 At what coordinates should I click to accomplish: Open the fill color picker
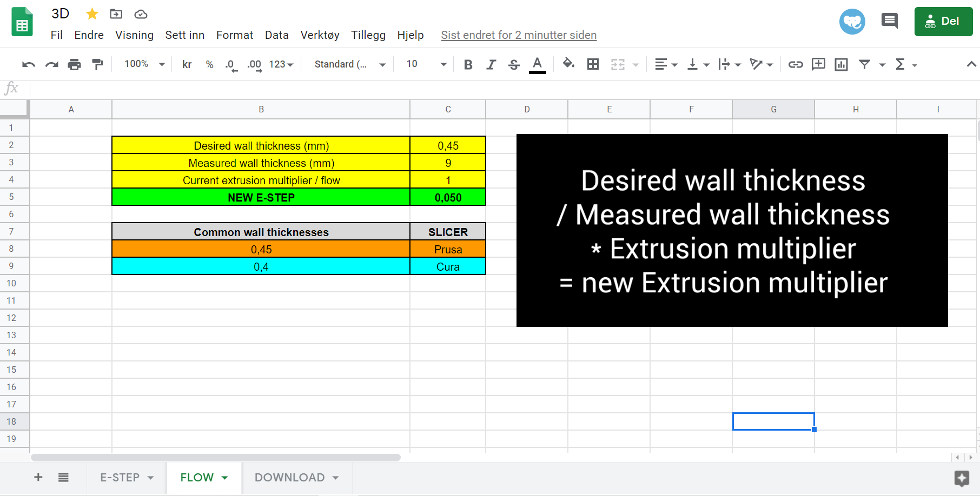568,64
